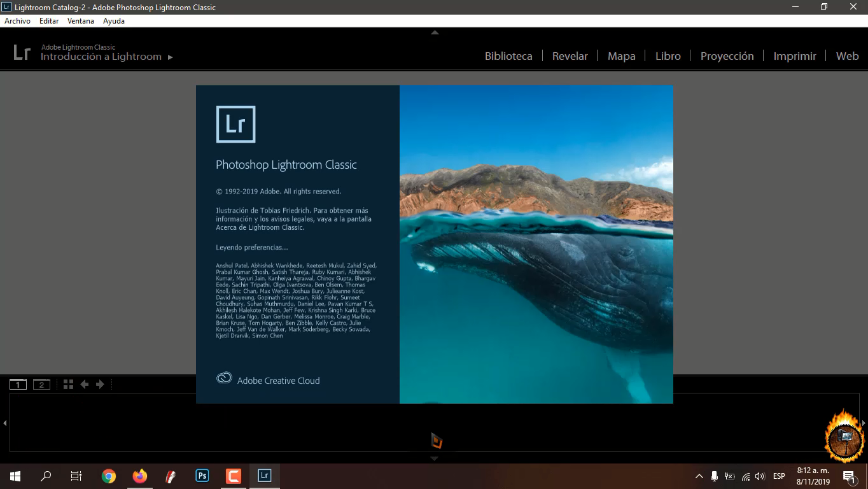Click the Leyendo preferencias status text
Viewport: 868px width, 489px height.
[251, 247]
